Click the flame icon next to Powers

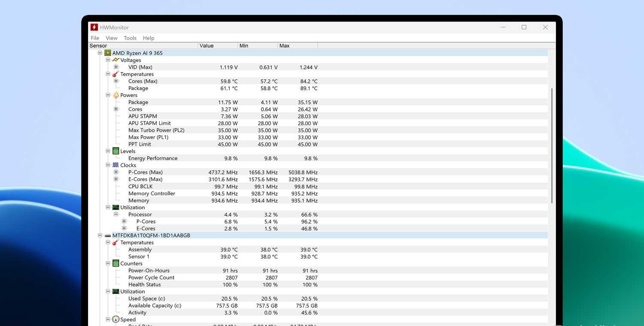pos(115,95)
